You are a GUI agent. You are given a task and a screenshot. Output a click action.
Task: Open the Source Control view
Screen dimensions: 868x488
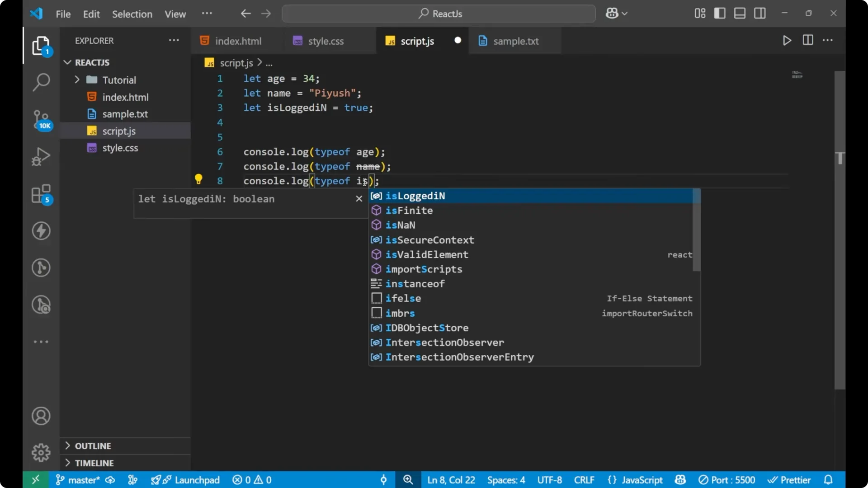pyautogui.click(x=41, y=120)
